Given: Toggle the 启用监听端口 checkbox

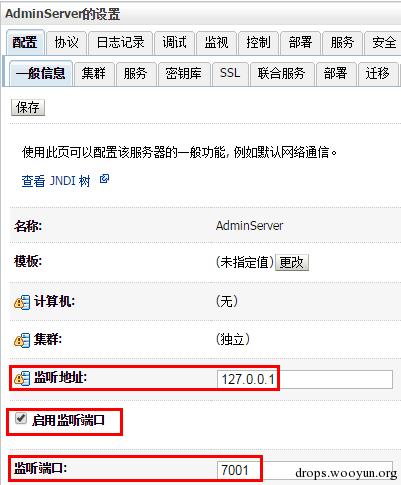Looking at the screenshot, I should point(21,418).
